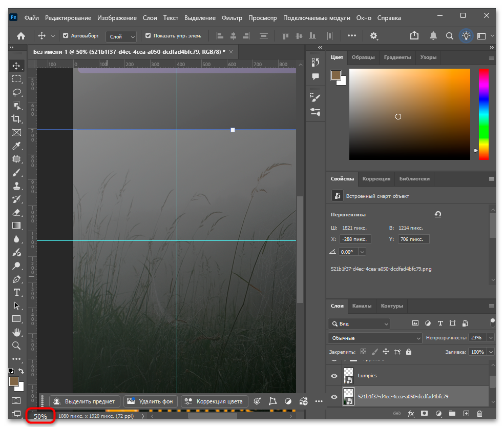Open the Обычные blend mode dropdown

tap(375, 338)
